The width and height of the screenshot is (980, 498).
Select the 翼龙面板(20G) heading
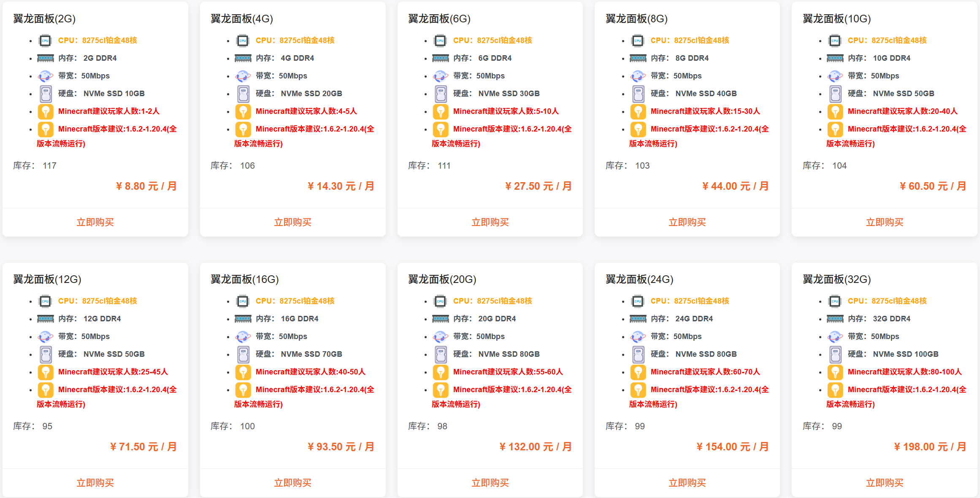441,280
